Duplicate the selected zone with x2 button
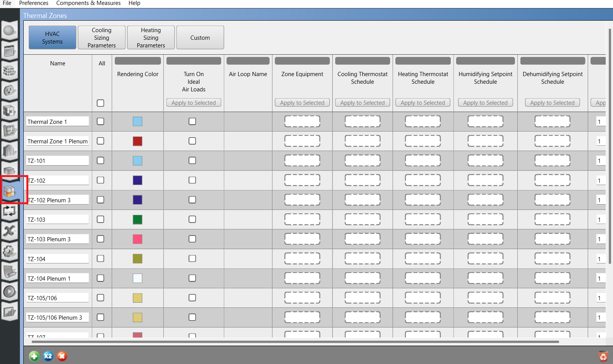 click(x=48, y=356)
